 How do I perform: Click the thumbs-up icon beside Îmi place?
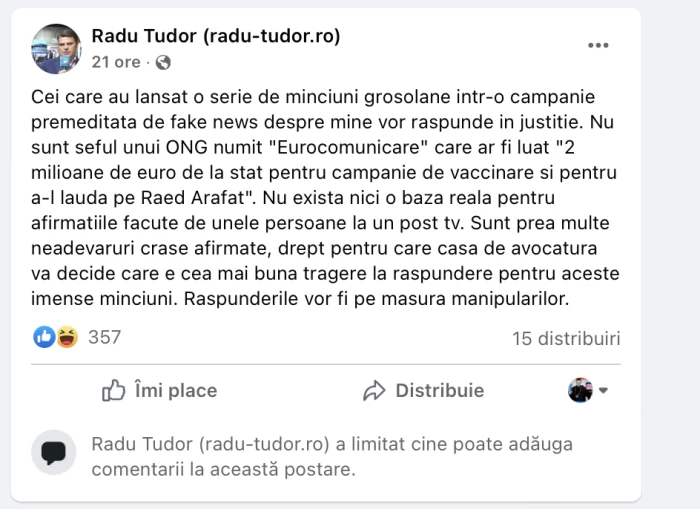click(114, 391)
